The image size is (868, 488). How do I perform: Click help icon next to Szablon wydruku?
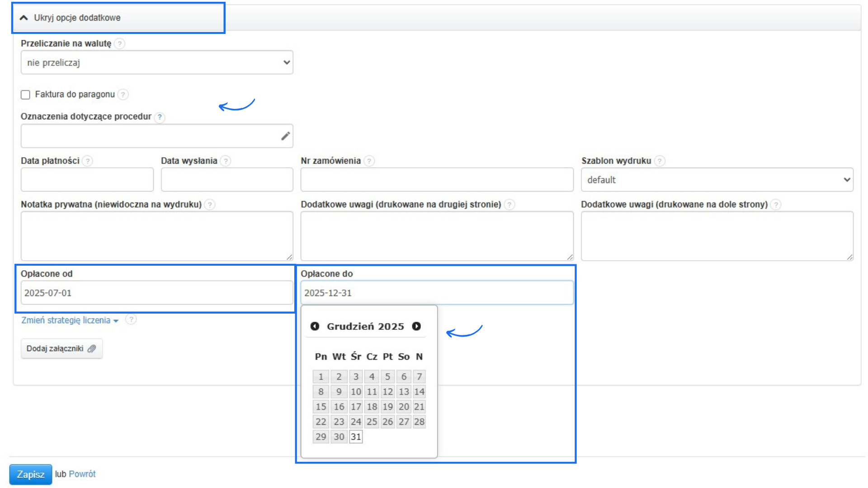pos(660,161)
